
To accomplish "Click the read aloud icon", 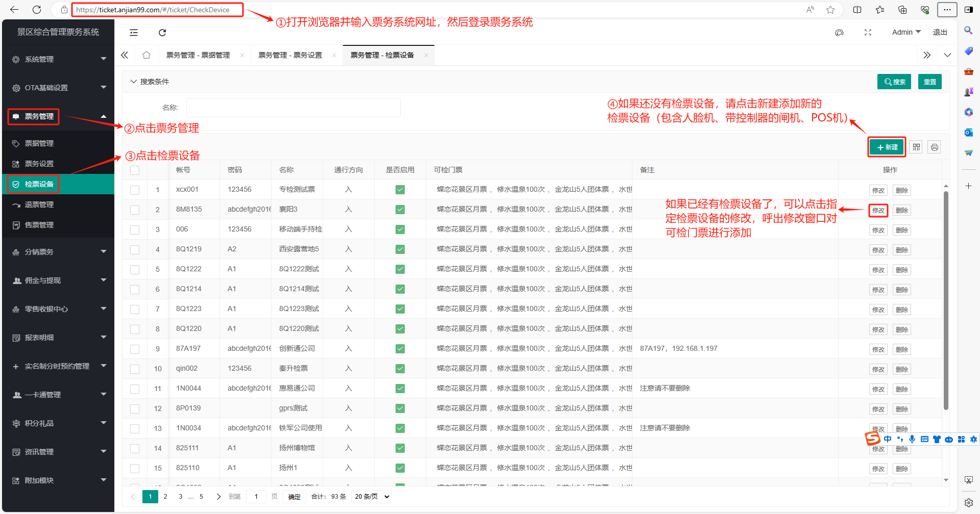I will tap(810, 10).
